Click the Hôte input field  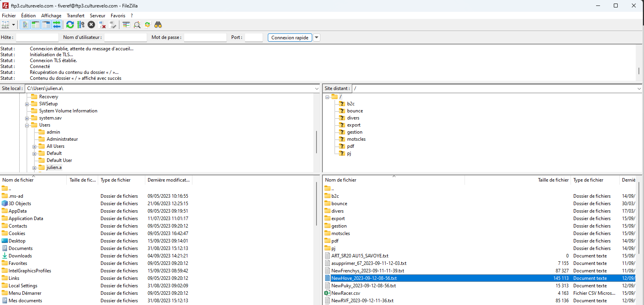pyautogui.click(x=37, y=37)
